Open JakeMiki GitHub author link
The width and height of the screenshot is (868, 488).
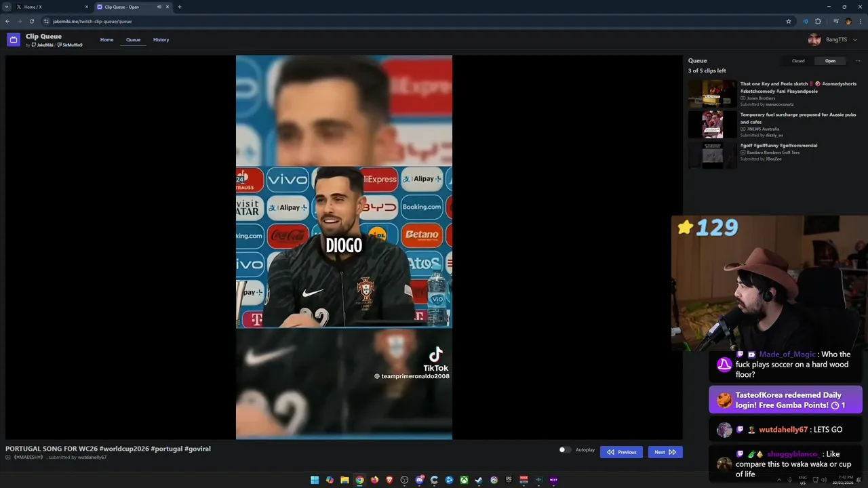42,45
